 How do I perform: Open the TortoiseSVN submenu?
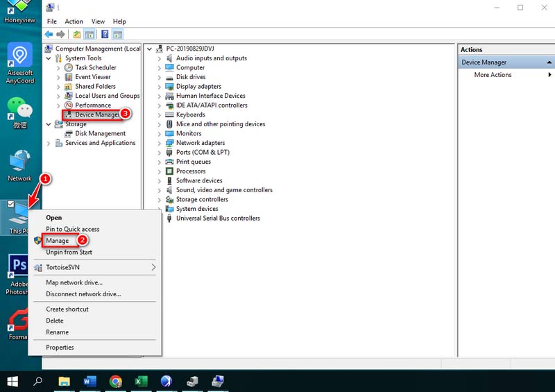(x=95, y=267)
